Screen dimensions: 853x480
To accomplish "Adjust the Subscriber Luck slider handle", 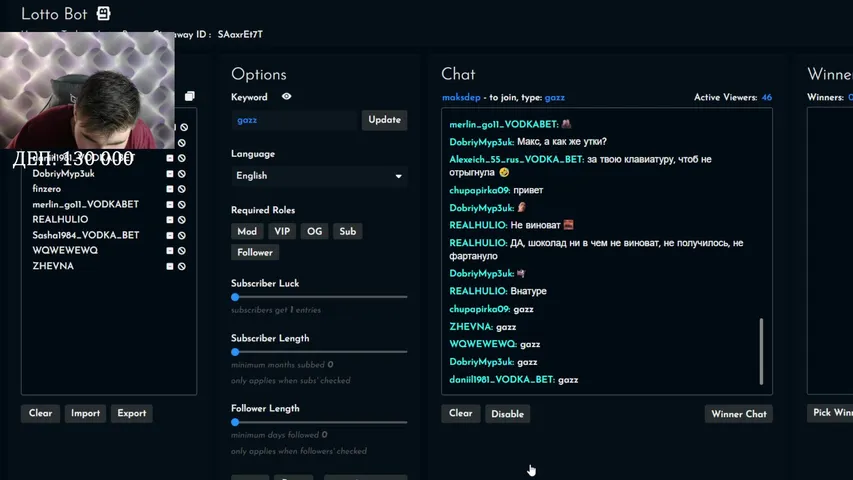I will click(235, 297).
